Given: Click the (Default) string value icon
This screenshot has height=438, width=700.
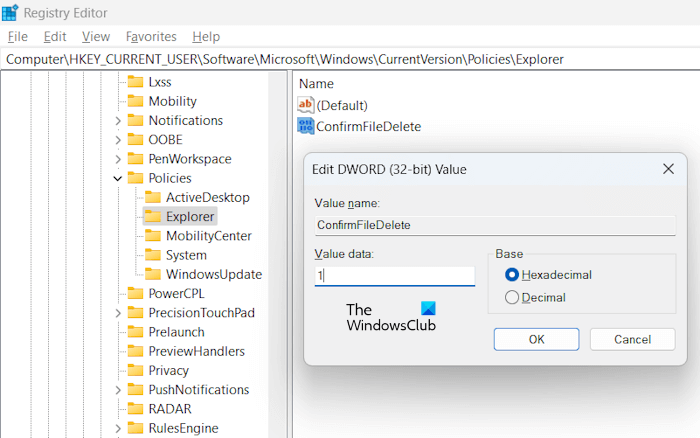Looking at the screenshot, I should pos(306,105).
